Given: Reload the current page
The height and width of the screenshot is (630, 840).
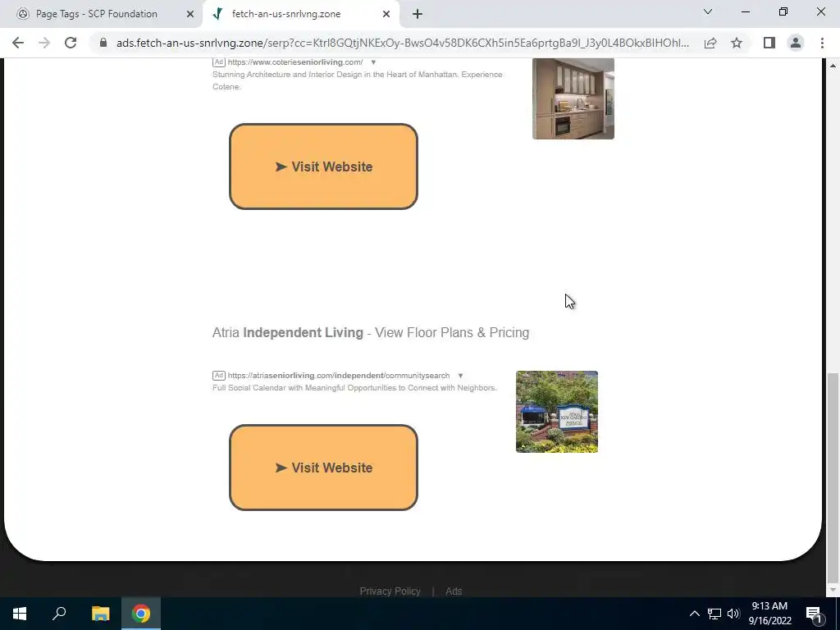Looking at the screenshot, I should click(71, 43).
